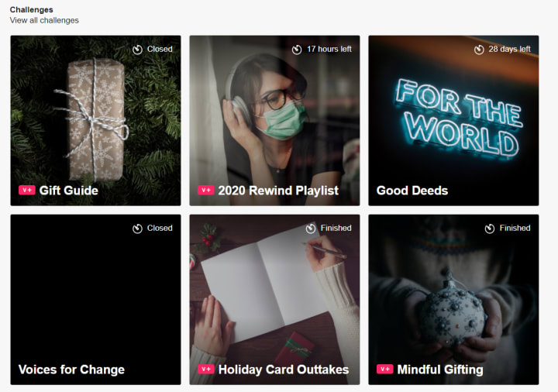558x392 pixels.
Task: Click the clock icon on Mindful Gifting card
Action: pos(490,229)
